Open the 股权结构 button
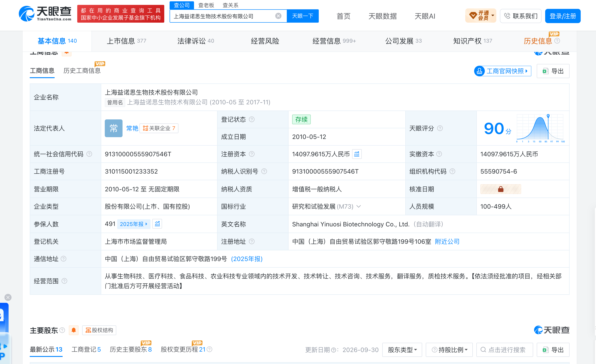The height and width of the screenshot is (364, 596). pyautogui.click(x=99, y=330)
